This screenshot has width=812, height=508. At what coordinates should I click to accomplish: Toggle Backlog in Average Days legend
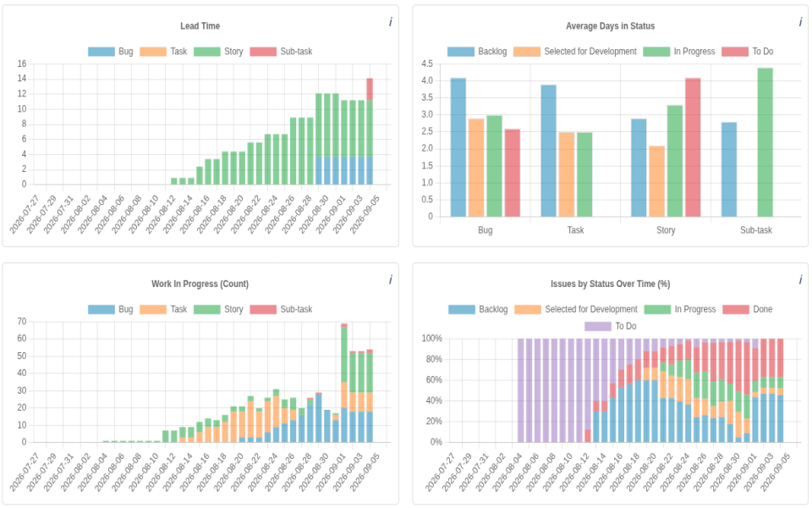point(477,52)
